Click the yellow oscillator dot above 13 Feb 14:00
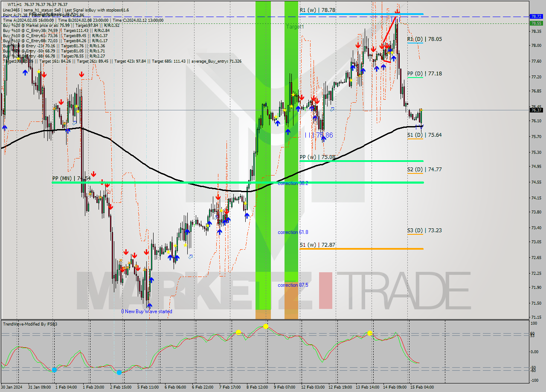Image resolution: width=546 pixels, height=392 pixels. (x=369, y=333)
